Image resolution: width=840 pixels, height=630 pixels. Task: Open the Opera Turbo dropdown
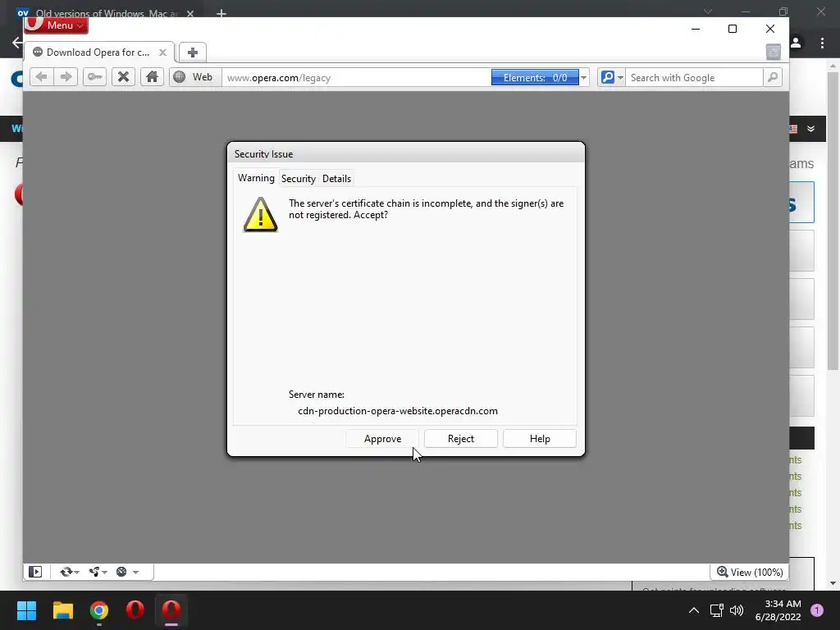[127, 572]
